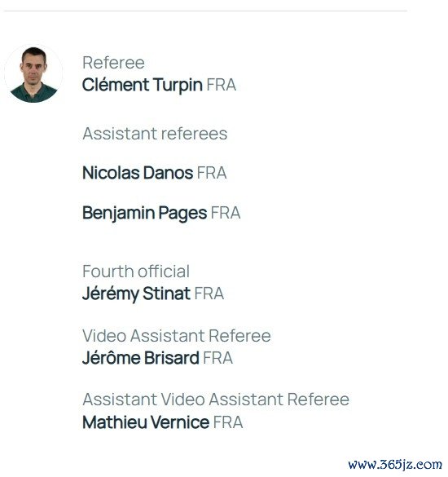Open AVAR Mathieu Vernice

coord(146,422)
